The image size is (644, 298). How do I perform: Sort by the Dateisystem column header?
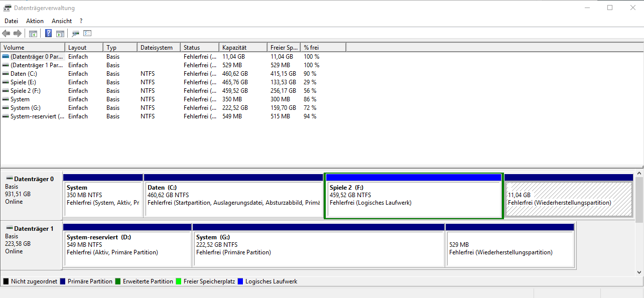coord(158,48)
